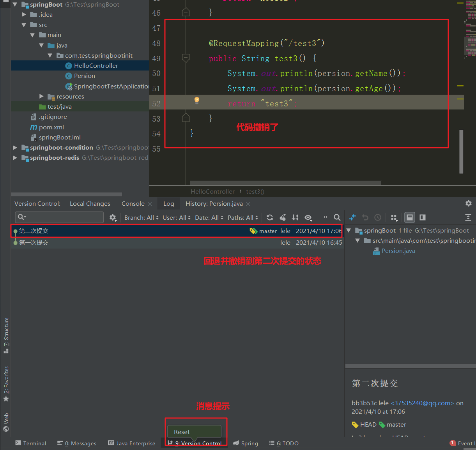Click the go-to-hash blue arrows icon
The height and width of the screenshot is (450, 476).
(352, 217)
